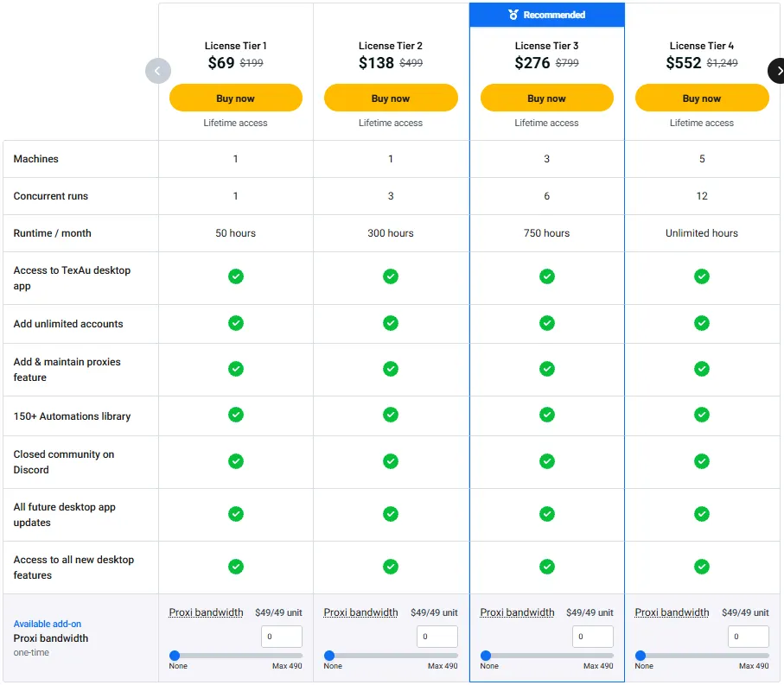Click the Tier 2 Proxi bandwidth slider
784x685 pixels.
(x=391, y=656)
